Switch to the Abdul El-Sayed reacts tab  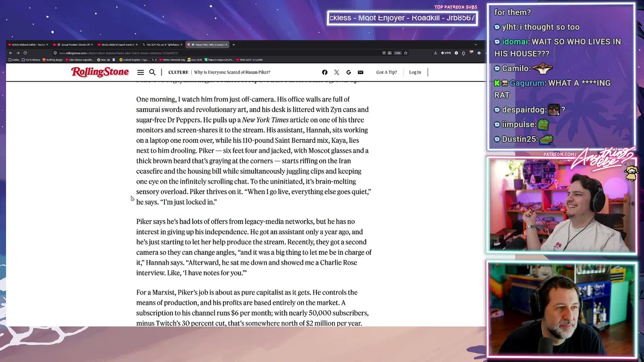(118, 45)
